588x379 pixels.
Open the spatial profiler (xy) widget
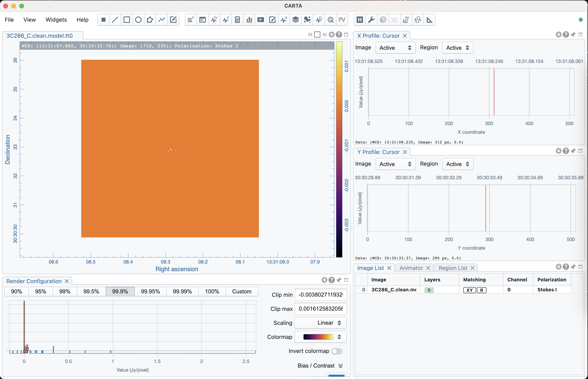point(214,20)
